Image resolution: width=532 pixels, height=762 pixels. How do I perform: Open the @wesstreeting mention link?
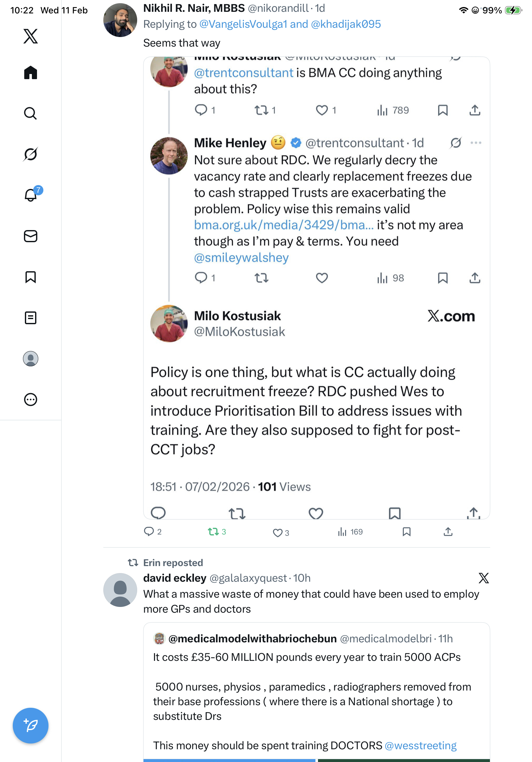(x=420, y=745)
